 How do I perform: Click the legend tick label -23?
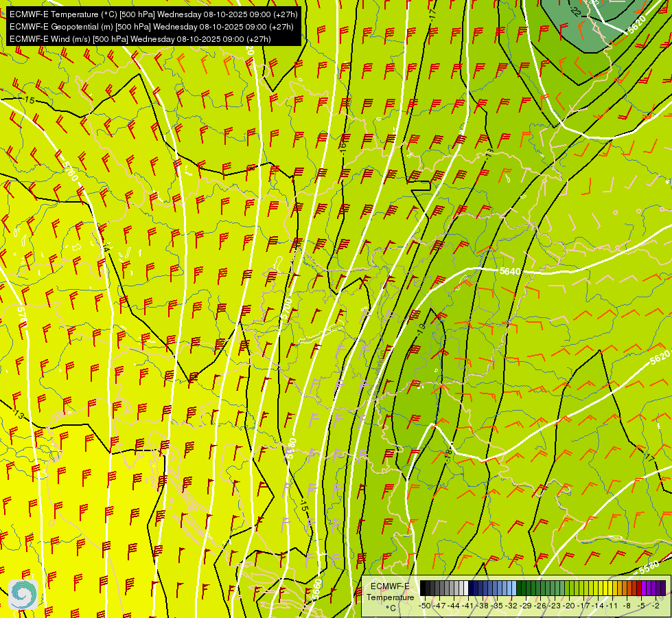pyautogui.click(x=555, y=606)
